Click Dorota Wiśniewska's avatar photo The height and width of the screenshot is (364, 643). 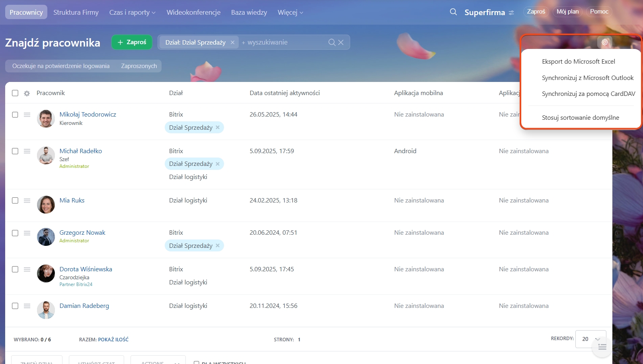46,273
